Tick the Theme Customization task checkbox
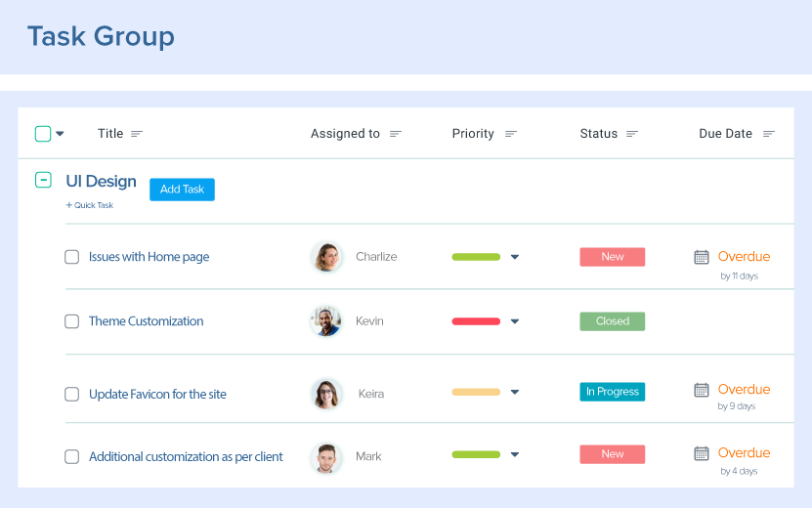This screenshot has height=508, width=812. point(72,321)
